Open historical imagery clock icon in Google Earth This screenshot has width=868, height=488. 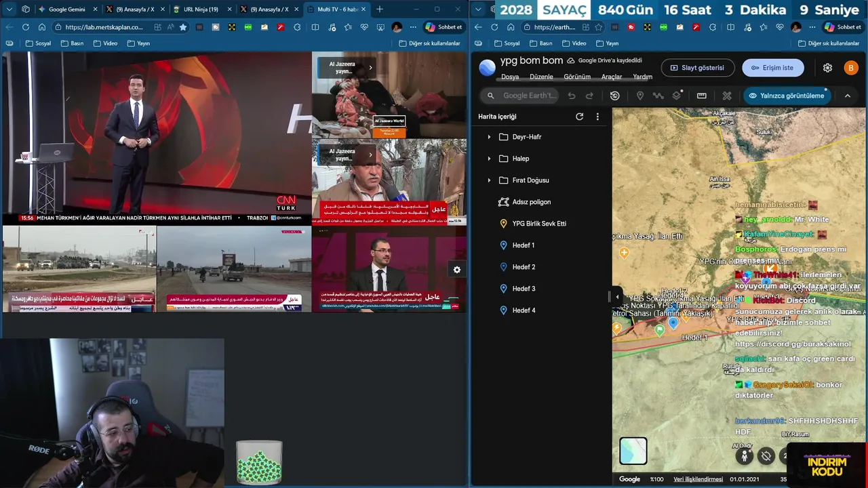614,96
